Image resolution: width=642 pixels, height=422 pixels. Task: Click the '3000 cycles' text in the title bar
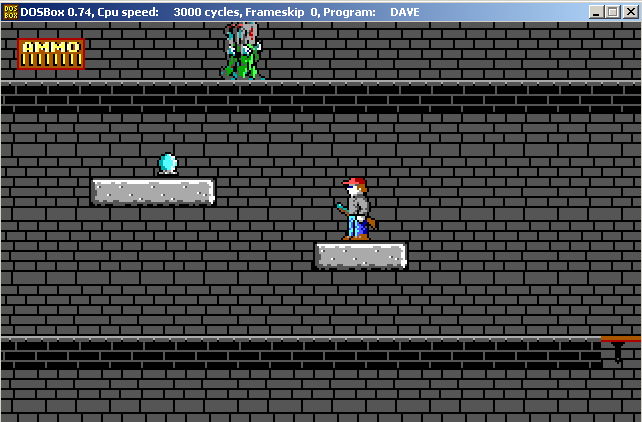tap(205, 12)
